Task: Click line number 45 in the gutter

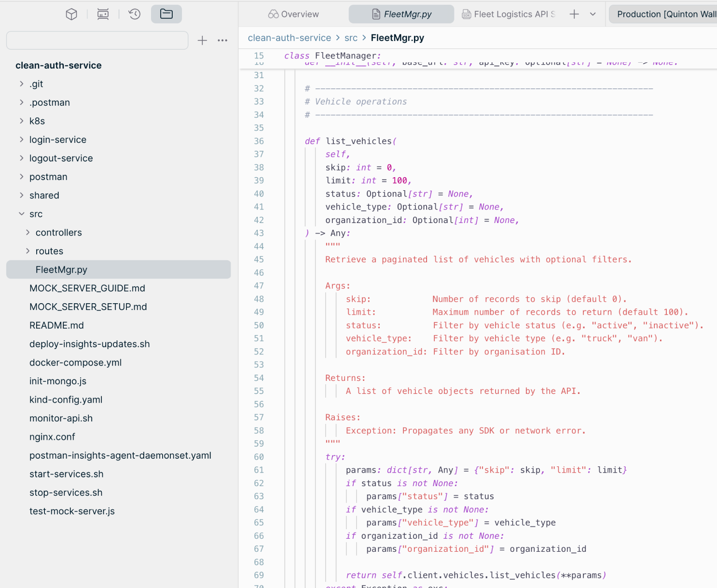Action: coord(259,259)
